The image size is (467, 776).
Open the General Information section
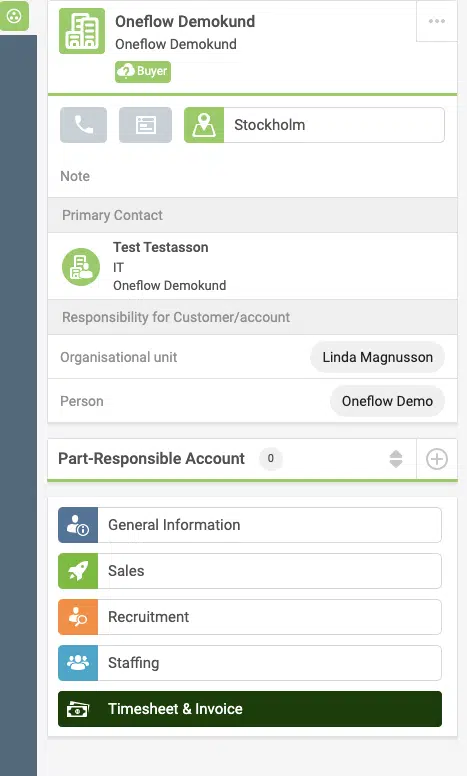point(250,525)
